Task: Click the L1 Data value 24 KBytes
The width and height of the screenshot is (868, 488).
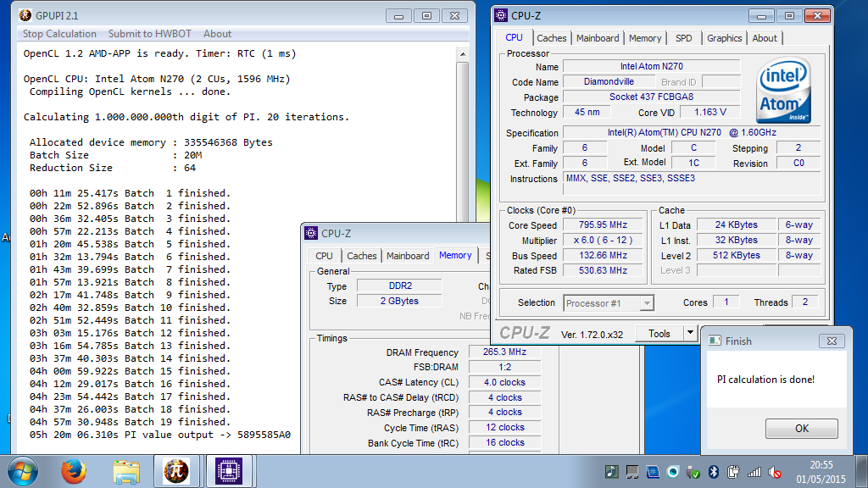Action: coord(737,225)
